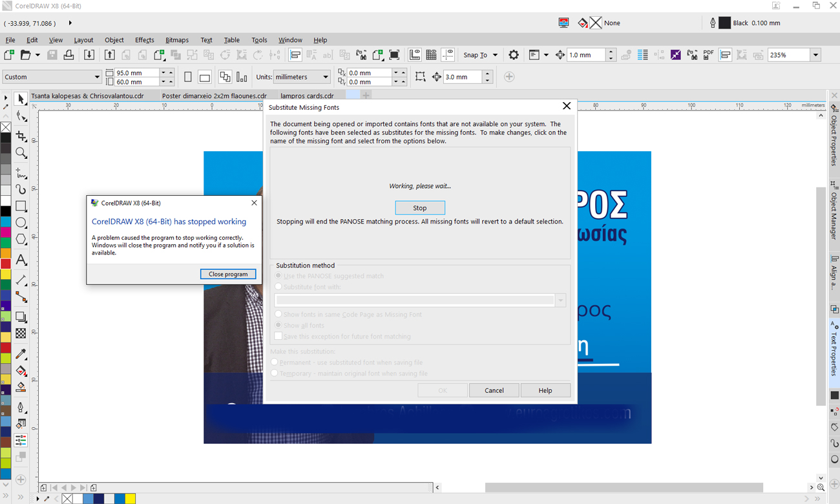840x504 pixels.
Task: Expand the Open file arrow dropdown
Action: 37,55
